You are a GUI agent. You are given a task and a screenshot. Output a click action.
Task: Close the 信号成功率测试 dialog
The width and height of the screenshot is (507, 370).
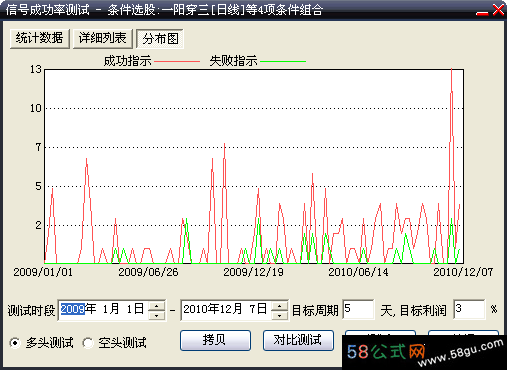coord(498,10)
